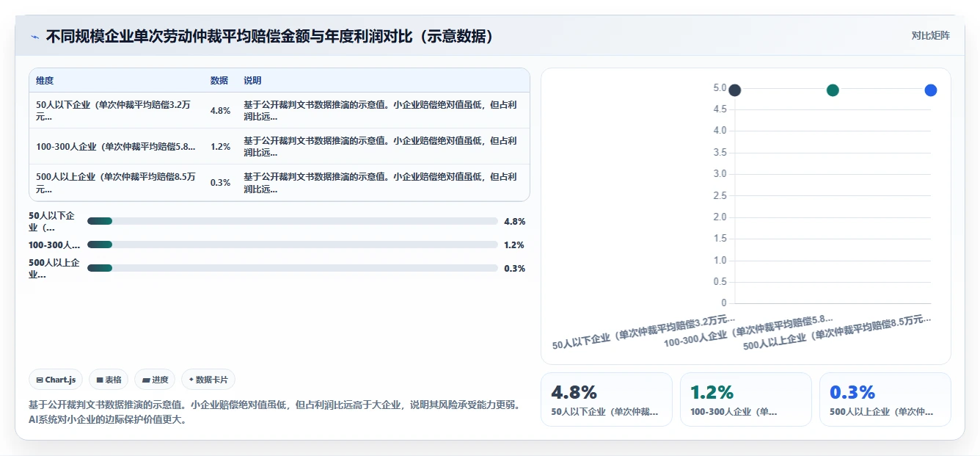The height and width of the screenshot is (456, 980).
Task: Click the 1.2% progress bar
Action: coord(293,245)
